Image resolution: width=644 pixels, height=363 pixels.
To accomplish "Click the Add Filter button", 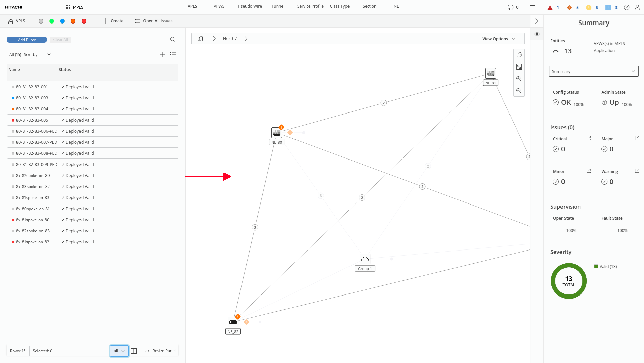I will (27, 40).
